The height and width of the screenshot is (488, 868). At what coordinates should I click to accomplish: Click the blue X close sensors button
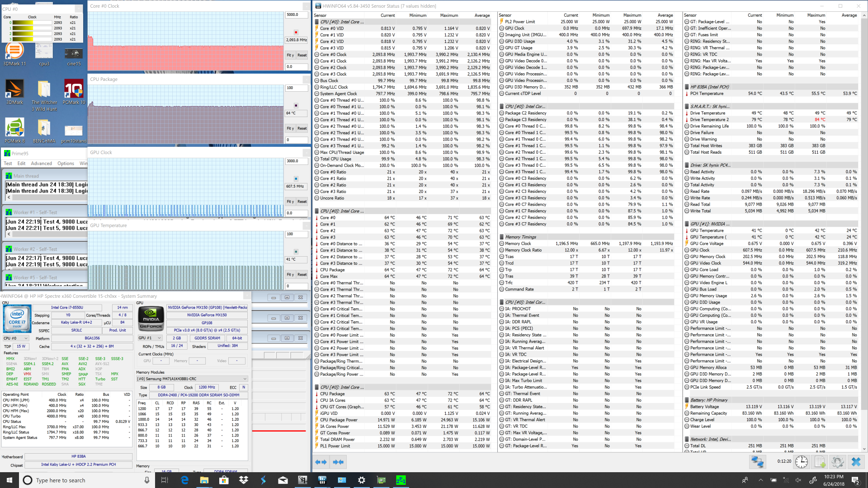click(856, 462)
